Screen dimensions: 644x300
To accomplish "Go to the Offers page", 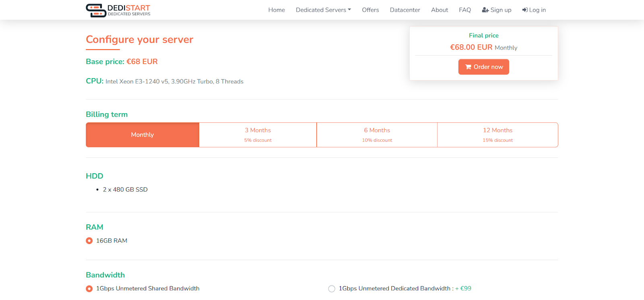I will click(370, 10).
